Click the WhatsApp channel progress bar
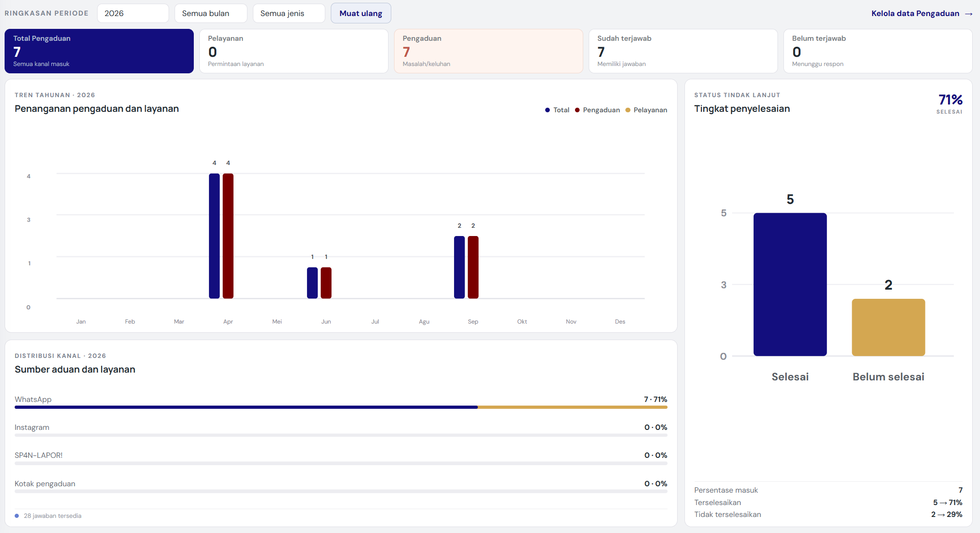Image resolution: width=980 pixels, height=533 pixels. 341,407
